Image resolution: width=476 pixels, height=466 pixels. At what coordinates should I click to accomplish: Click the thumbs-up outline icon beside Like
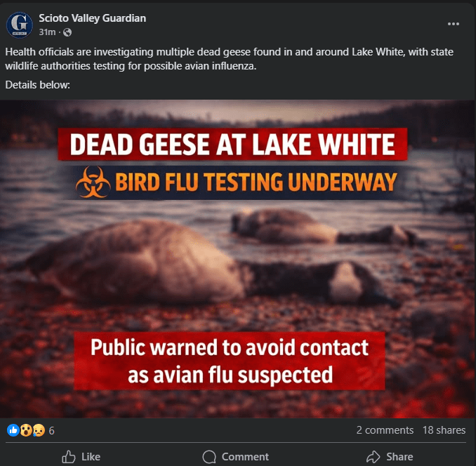(x=69, y=457)
